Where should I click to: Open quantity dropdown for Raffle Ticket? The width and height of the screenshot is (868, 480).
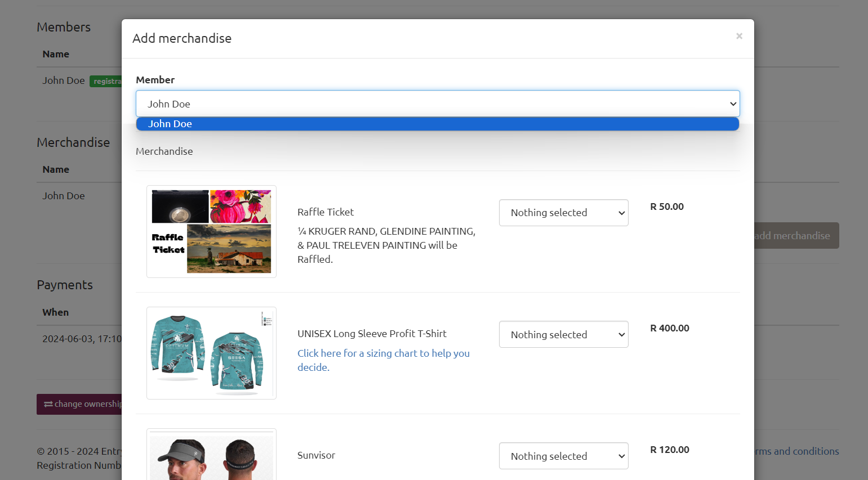[563, 213]
